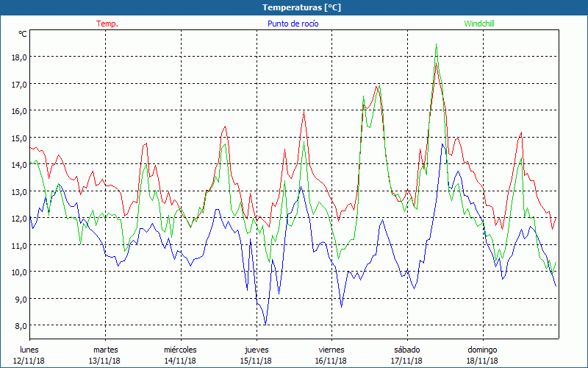Viewport: 588px width, 368px height.
Task: Click the 'miércoles' day label
Action: (x=180, y=350)
